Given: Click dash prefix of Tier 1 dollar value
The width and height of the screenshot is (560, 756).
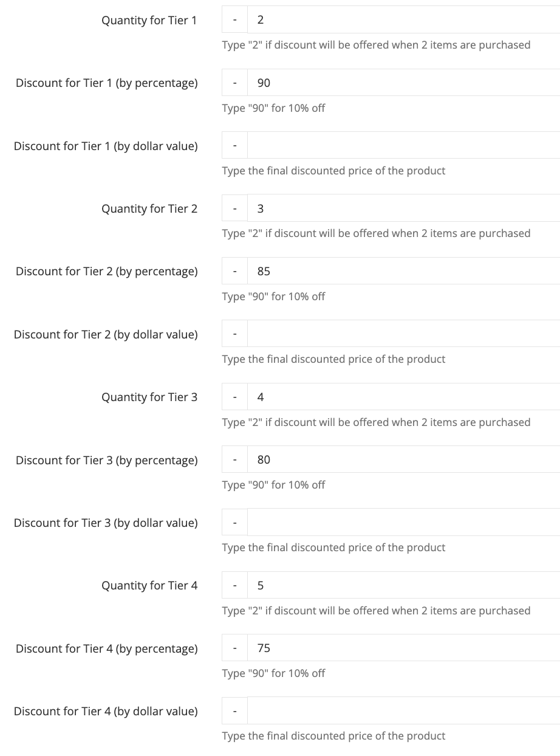Looking at the screenshot, I should (x=234, y=145).
